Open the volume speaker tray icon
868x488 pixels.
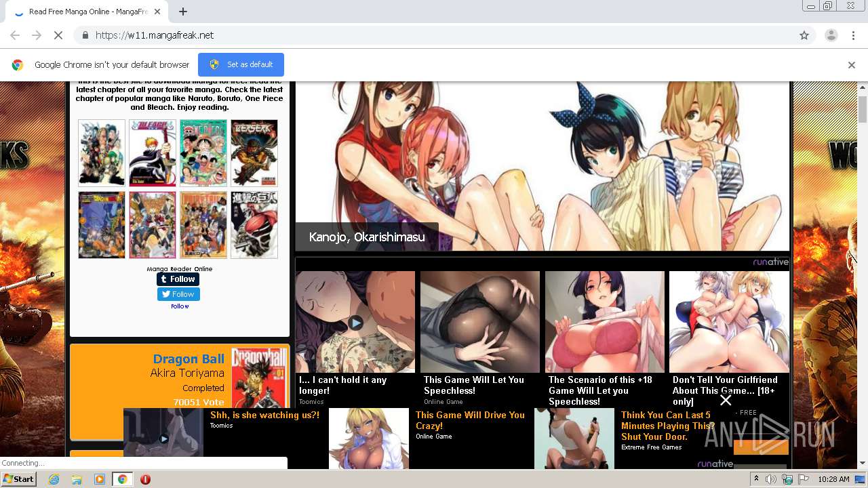[x=770, y=479]
